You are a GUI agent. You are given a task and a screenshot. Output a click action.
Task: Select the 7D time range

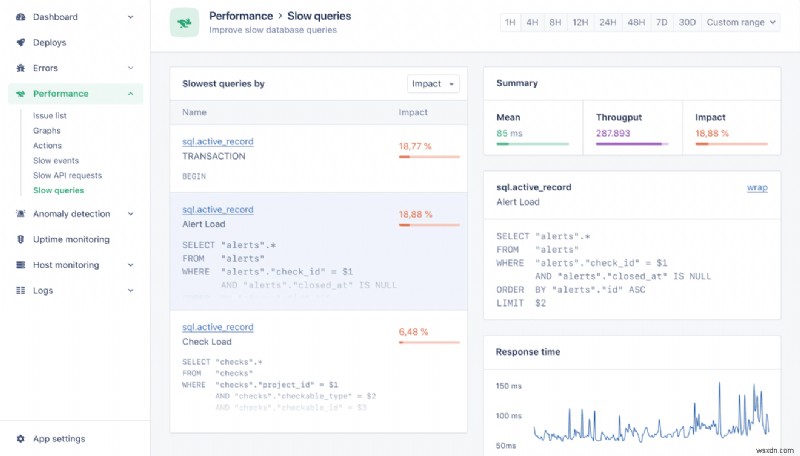(662, 22)
